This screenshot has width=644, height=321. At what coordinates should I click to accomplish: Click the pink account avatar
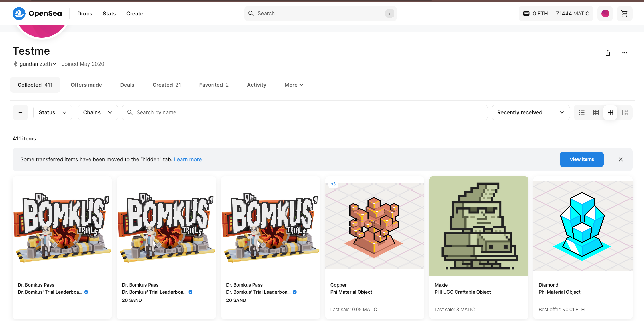605,13
